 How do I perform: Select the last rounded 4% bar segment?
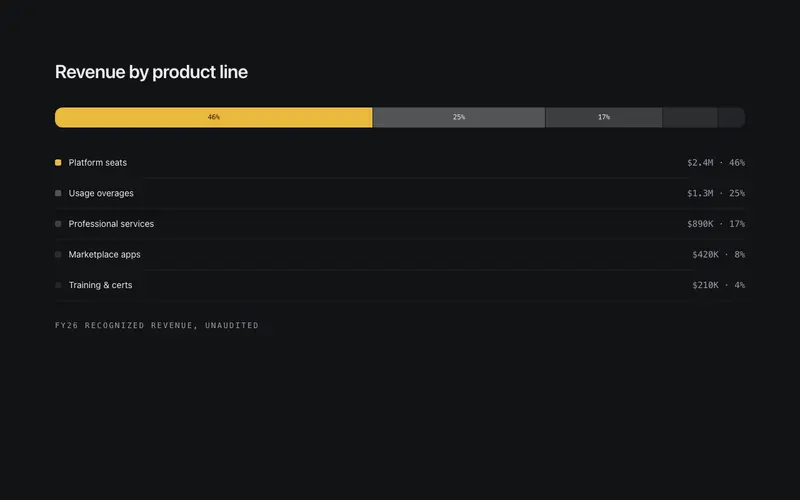pyautogui.click(x=732, y=117)
